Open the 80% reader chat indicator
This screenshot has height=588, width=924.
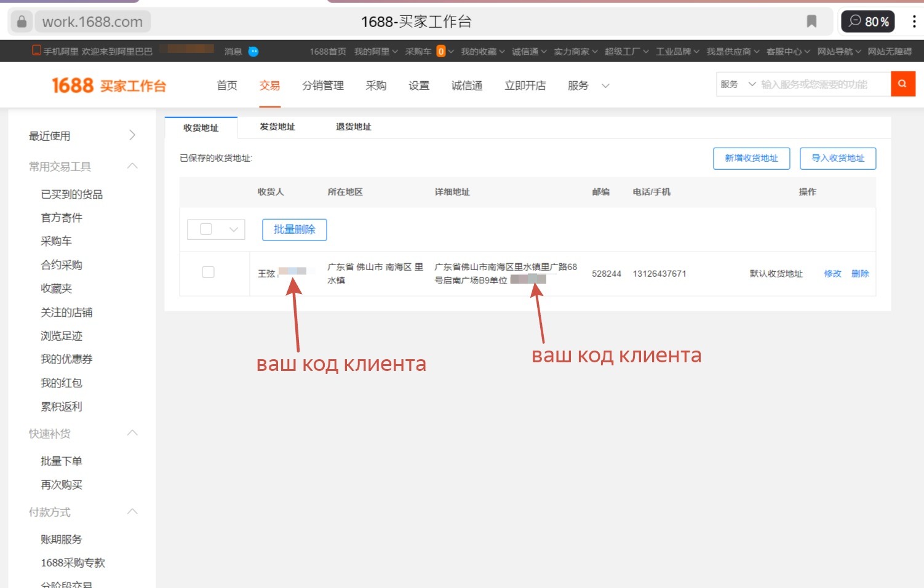click(868, 22)
